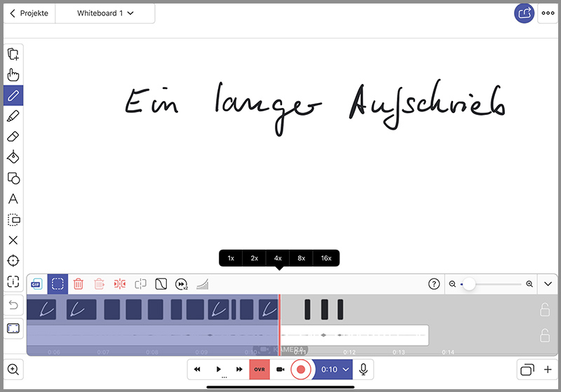
Task: Open the timeline help question mark
Action: [434, 284]
